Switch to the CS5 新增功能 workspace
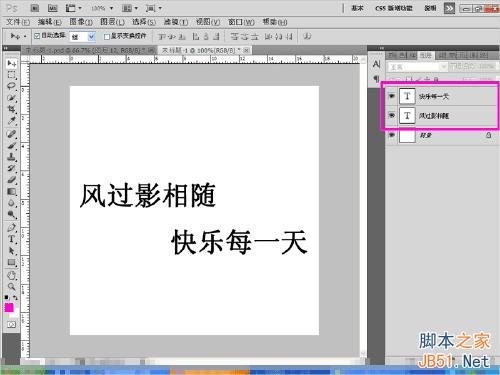500x375 pixels. tap(393, 8)
